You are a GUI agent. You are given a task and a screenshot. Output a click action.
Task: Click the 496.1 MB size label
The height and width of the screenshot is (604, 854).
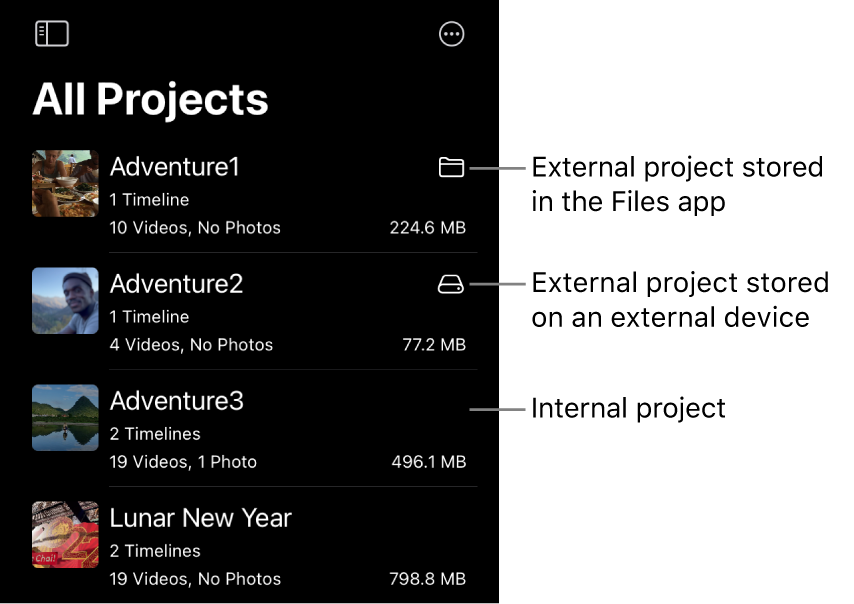tap(428, 462)
